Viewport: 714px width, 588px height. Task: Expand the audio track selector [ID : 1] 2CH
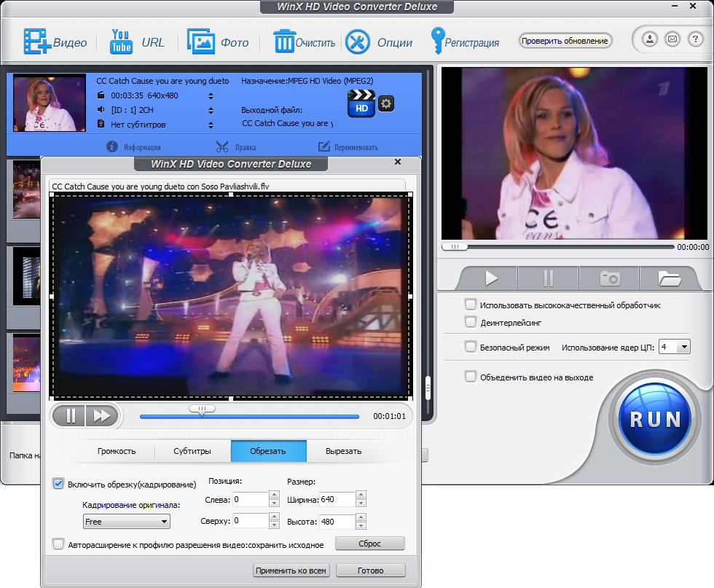[x=211, y=111]
